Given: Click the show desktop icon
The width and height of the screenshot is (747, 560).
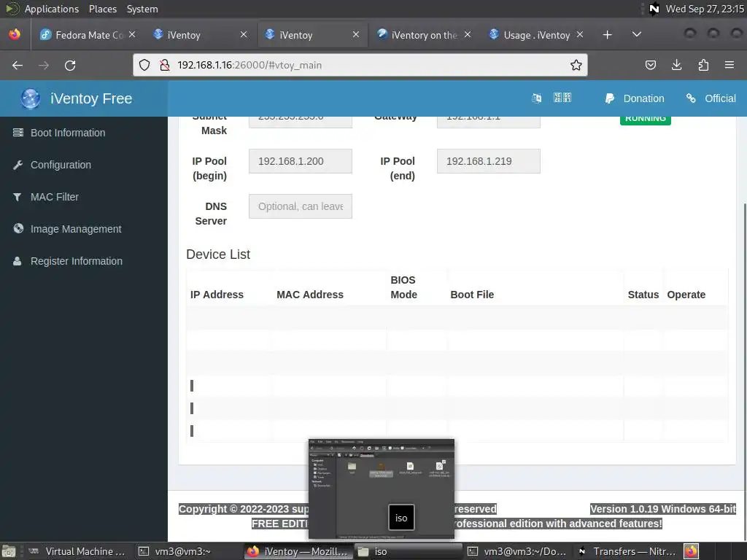Looking at the screenshot, I should [x=9, y=551].
